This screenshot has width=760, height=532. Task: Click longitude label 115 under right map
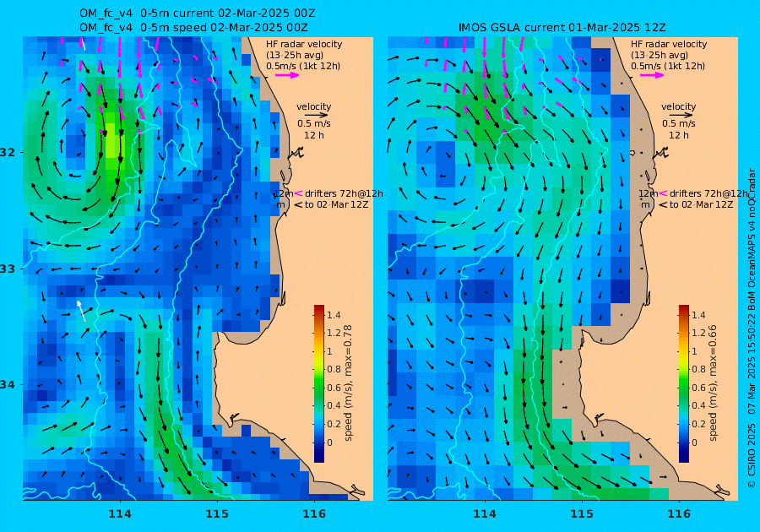coord(582,513)
